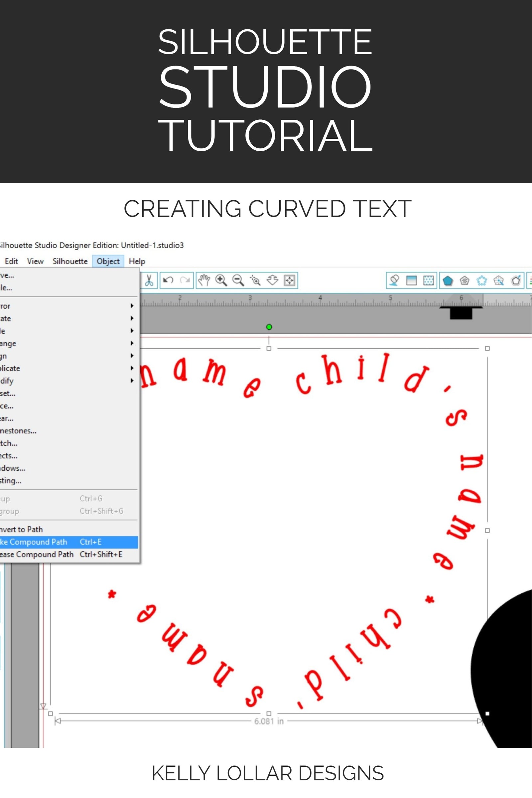Zoom out of the design
Screen dimensions: 532x798
237,280
